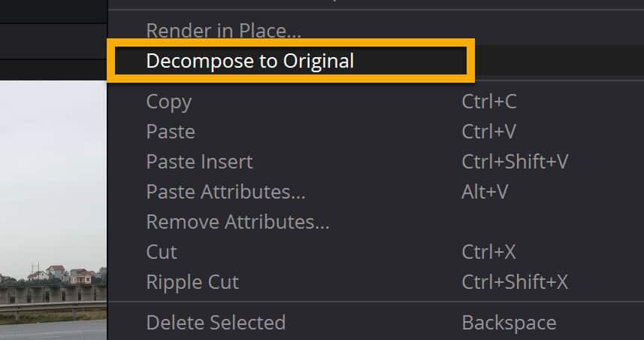644x340 pixels.
Task: Select the Ripple Cut option
Action: tap(192, 282)
